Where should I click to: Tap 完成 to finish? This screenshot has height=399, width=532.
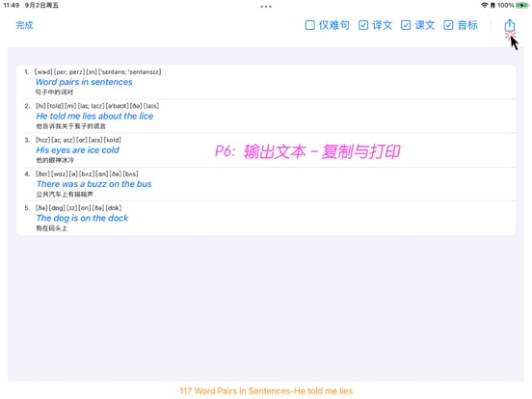click(24, 25)
